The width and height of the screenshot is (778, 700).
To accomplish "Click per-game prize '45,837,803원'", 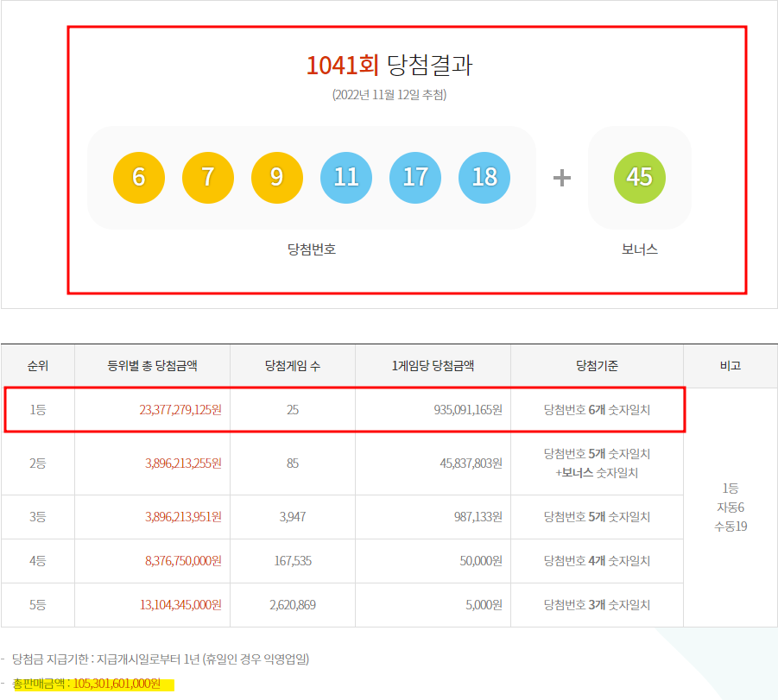I will click(x=471, y=464).
